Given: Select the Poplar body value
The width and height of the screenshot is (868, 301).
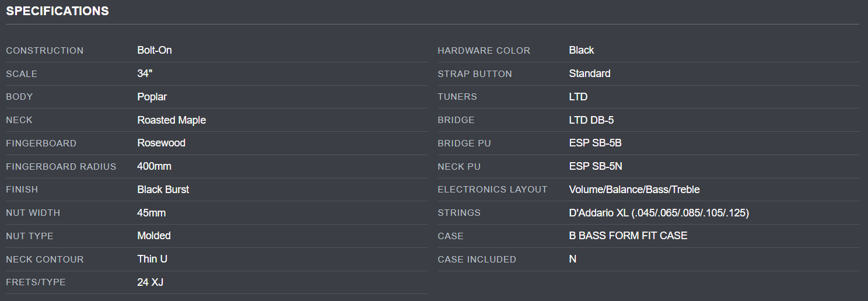Looking at the screenshot, I should pos(152,97).
